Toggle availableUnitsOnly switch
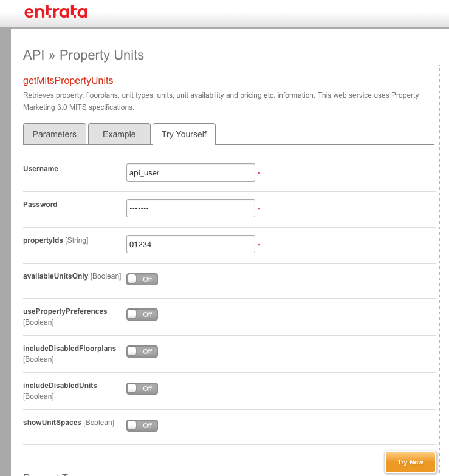This screenshot has height=476, width=449. coord(142,279)
